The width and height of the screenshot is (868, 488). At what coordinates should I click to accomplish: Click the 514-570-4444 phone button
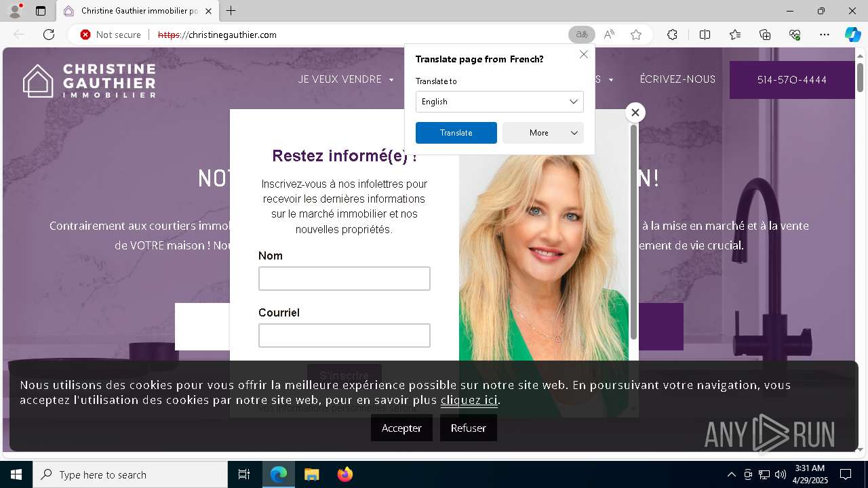point(792,80)
